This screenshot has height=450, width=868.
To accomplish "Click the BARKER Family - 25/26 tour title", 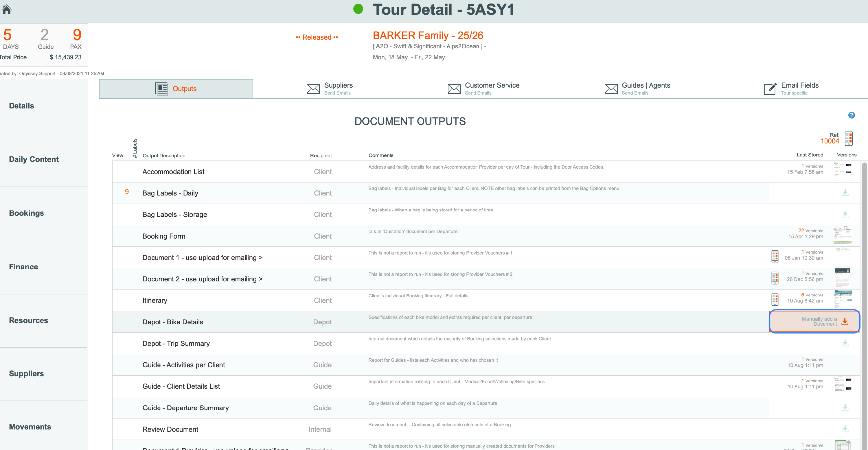I will pos(428,35).
